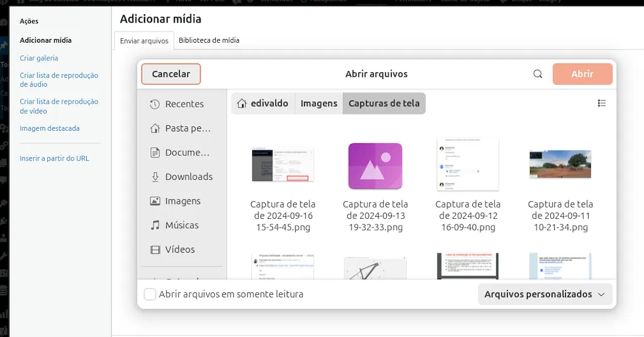The image size is (644, 337).
Task: Click Capturas de tela breadcrumb
Action: [x=384, y=104]
